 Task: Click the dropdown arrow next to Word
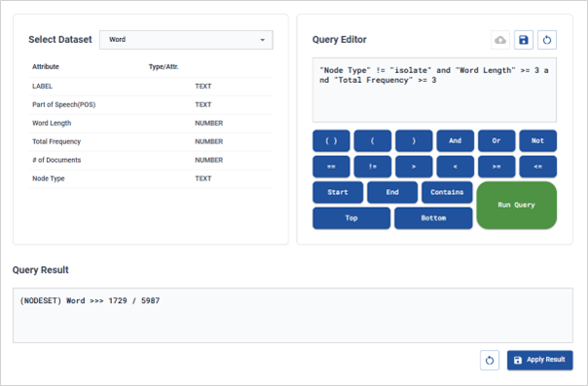(x=263, y=40)
